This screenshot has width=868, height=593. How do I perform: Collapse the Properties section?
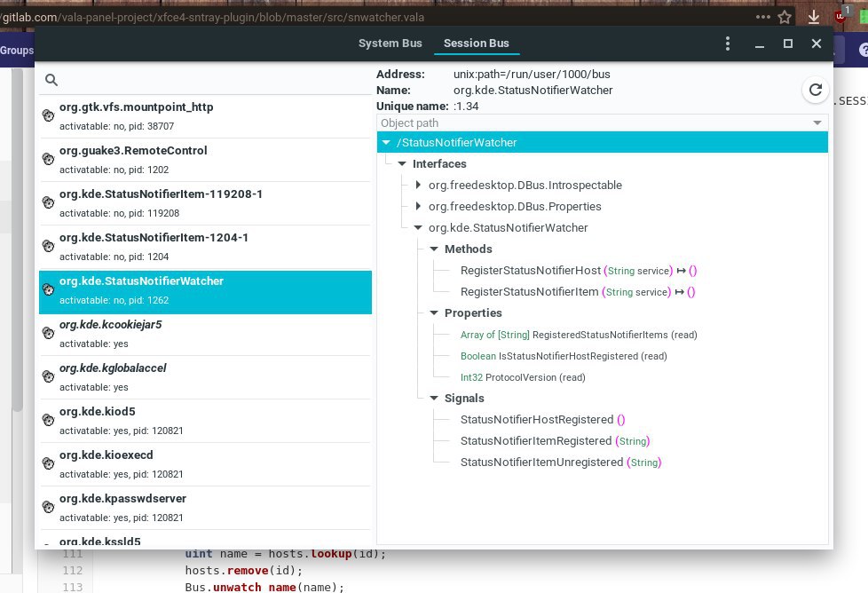coord(434,312)
